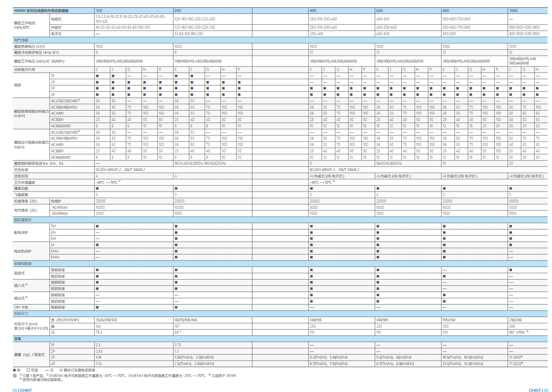Click the EMM filled square in the 250 column
Screen dimensions: 552x392
click(x=176, y=257)
